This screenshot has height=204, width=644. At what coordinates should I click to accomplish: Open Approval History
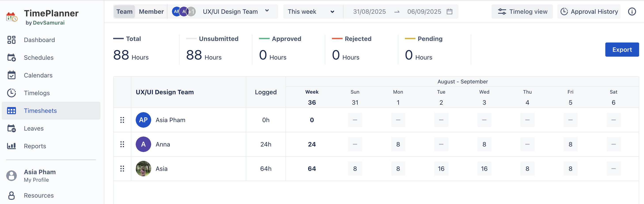(x=589, y=12)
